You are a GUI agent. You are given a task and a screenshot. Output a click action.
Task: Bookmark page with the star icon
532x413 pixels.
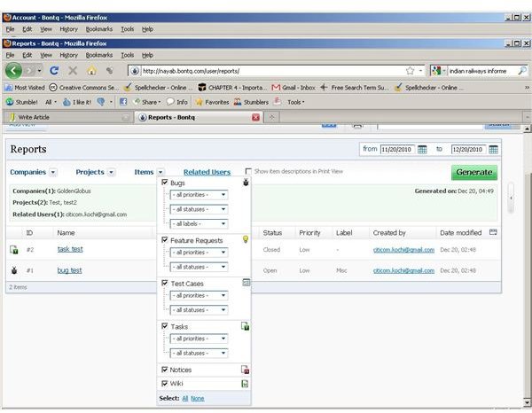[x=410, y=71]
